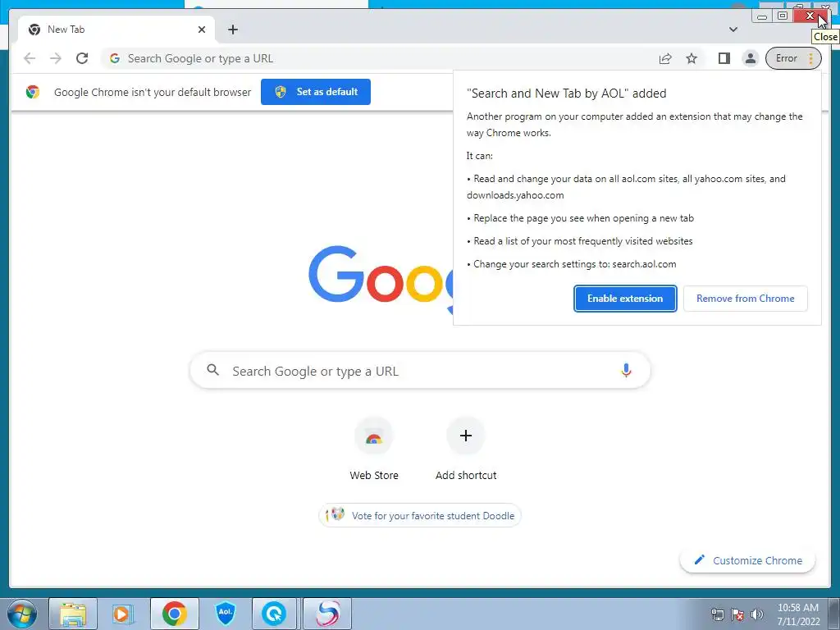Start voice search with microphone icon
The width and height of the screenshot is (840, 630).
(x=626, y=370)
